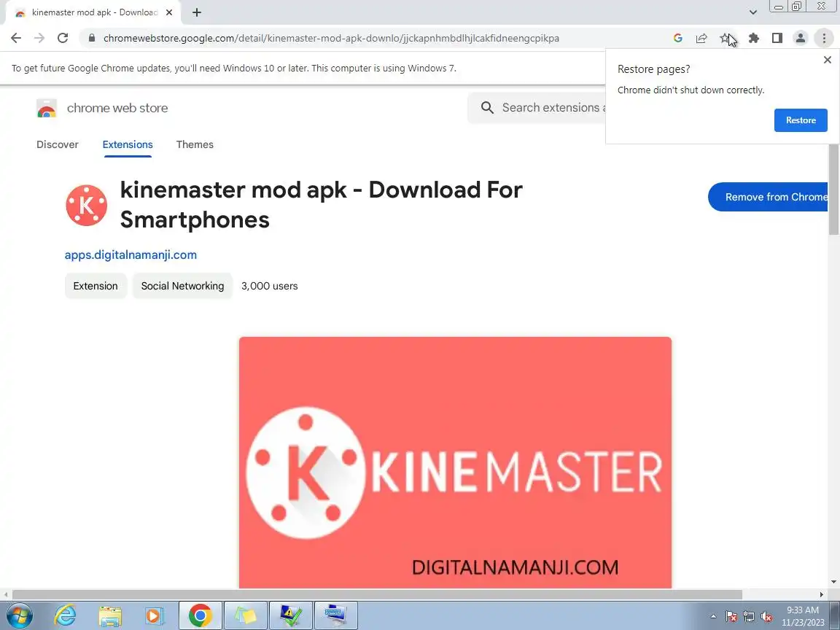Click the forward navigation arrow
This screenshot has width=840, height=630.
tap(39, 38)
